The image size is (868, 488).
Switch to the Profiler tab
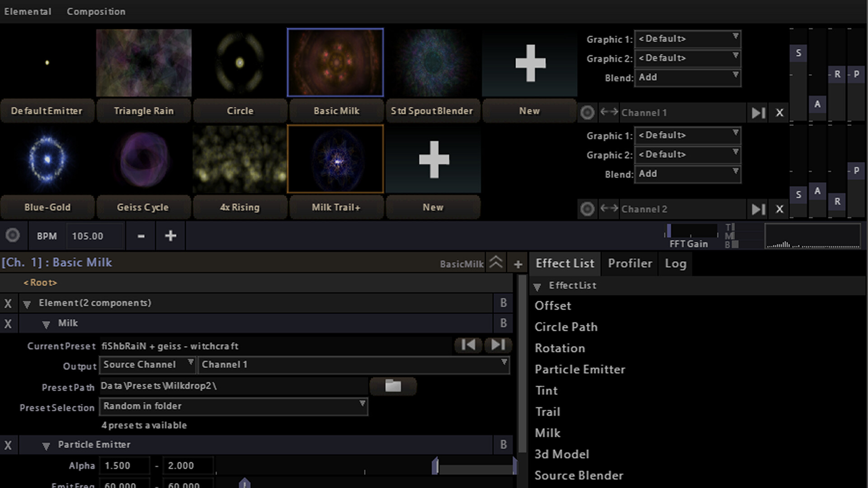click(x=629, y=263)
